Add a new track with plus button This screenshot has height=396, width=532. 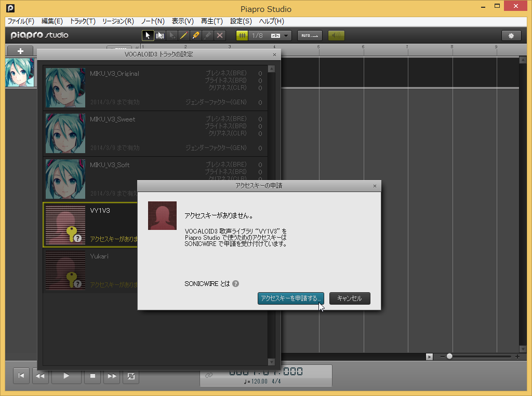(x=20, y=51)
